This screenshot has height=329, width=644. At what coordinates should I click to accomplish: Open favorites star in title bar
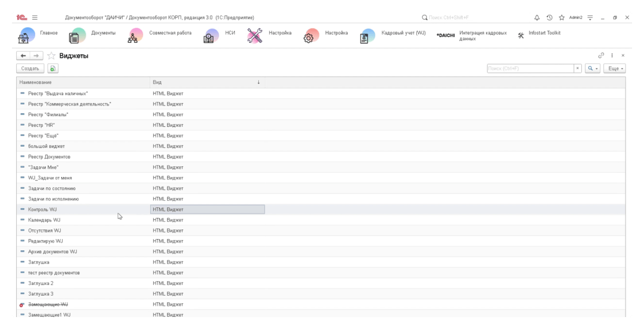coord(562,18)
